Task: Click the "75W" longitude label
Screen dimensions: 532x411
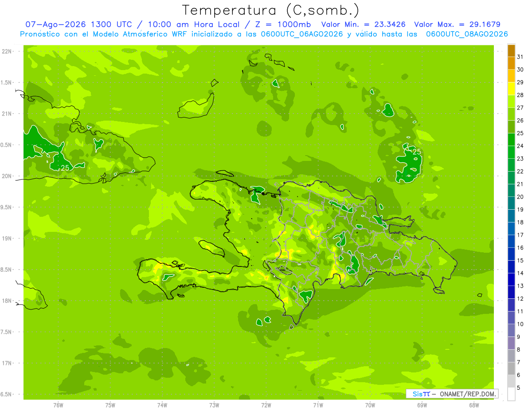Action: click(x=110, y=405)
